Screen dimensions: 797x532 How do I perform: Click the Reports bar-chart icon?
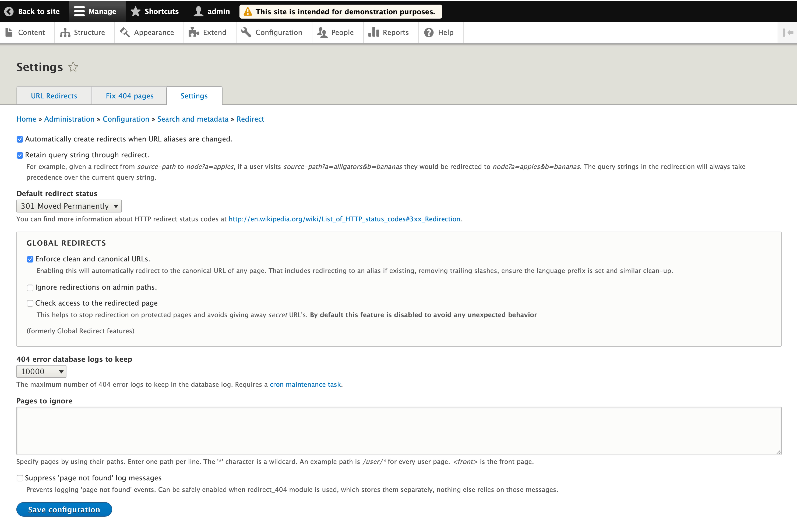pyautogui.click(x=373, y=32)
